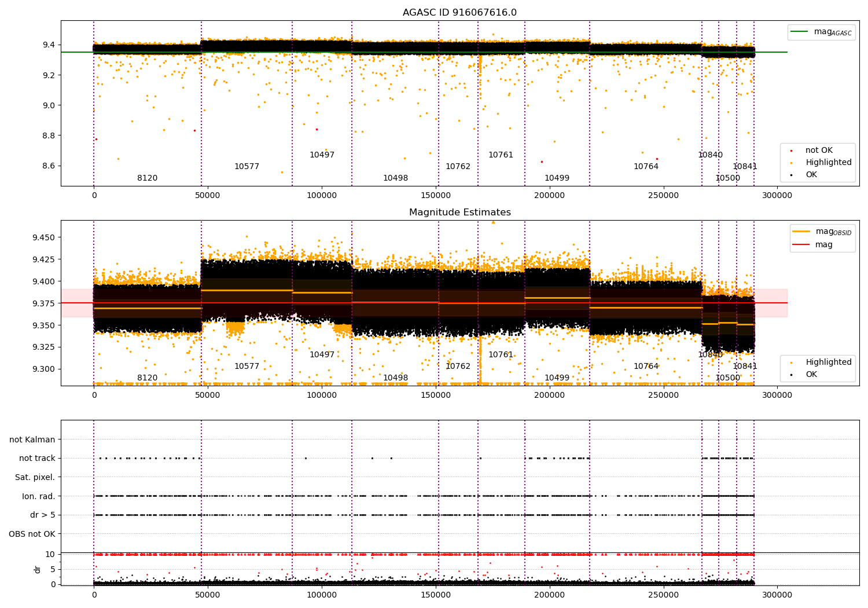Click the 'Magnitude Estimates' plot title
Viewport: 868px width, 608px height.
pos(459,213)
